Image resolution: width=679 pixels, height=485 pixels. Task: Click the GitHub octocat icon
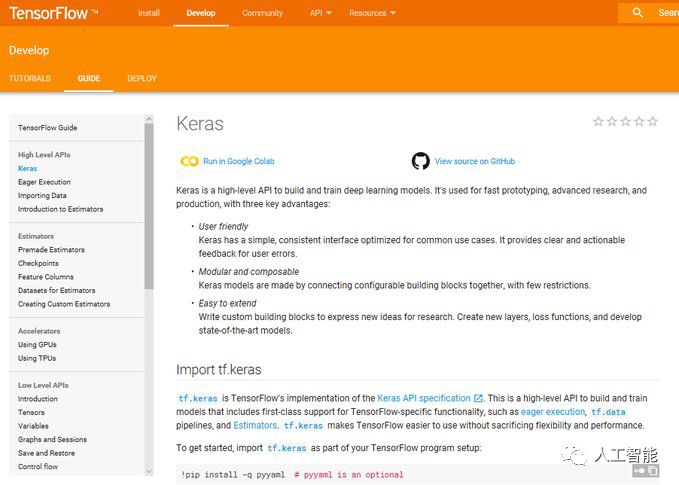click(x=420, y=161)
